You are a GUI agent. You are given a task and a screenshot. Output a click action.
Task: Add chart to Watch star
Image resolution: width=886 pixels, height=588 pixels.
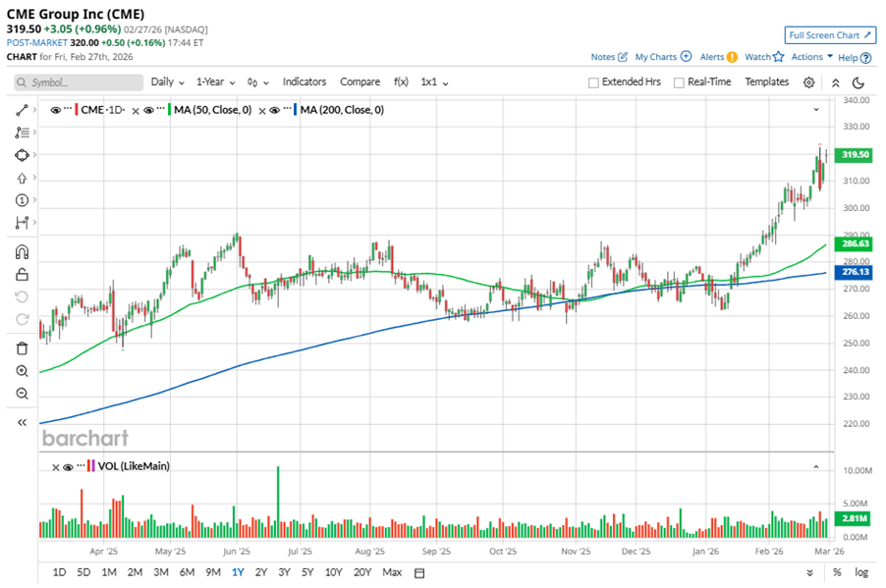(779, 57)
